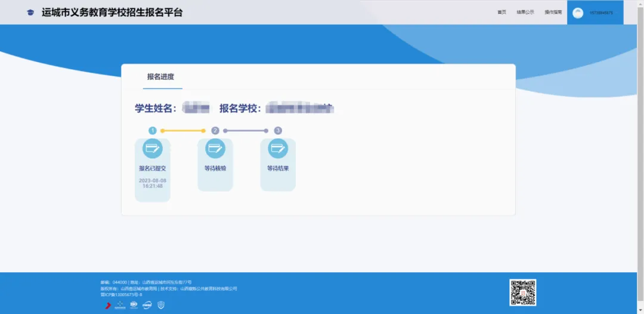Click the QR code in footer
644x314 pixels.
[523, 293]
